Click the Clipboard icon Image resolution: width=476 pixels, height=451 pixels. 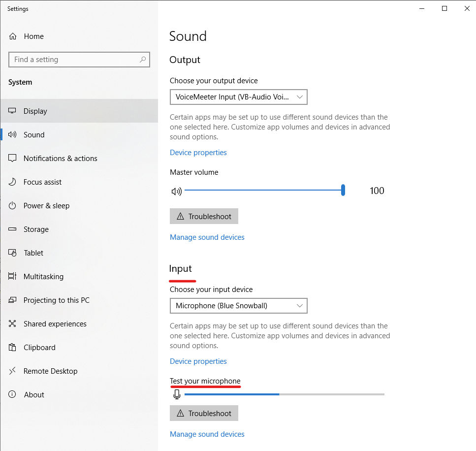(x=12, y=347)
